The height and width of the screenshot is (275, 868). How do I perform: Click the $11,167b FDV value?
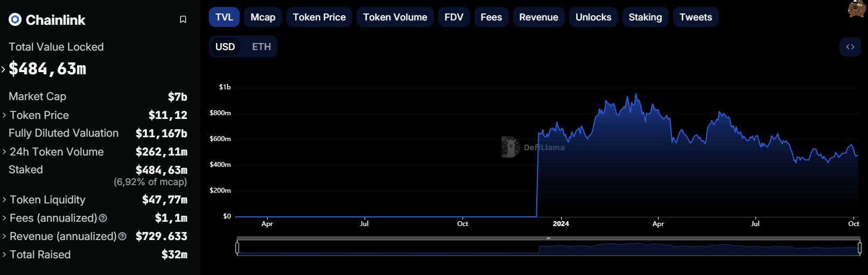pyautogui.click(x=162, y=133)
